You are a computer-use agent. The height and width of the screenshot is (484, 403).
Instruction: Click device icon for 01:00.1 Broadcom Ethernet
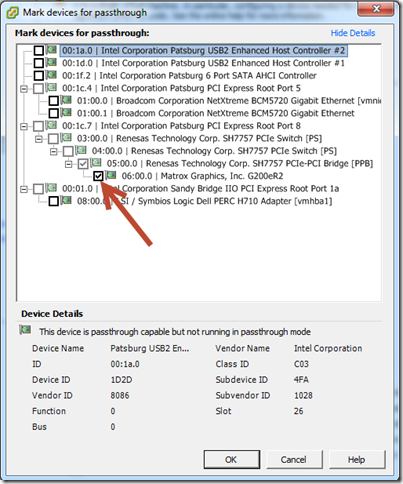click(66, 113)
